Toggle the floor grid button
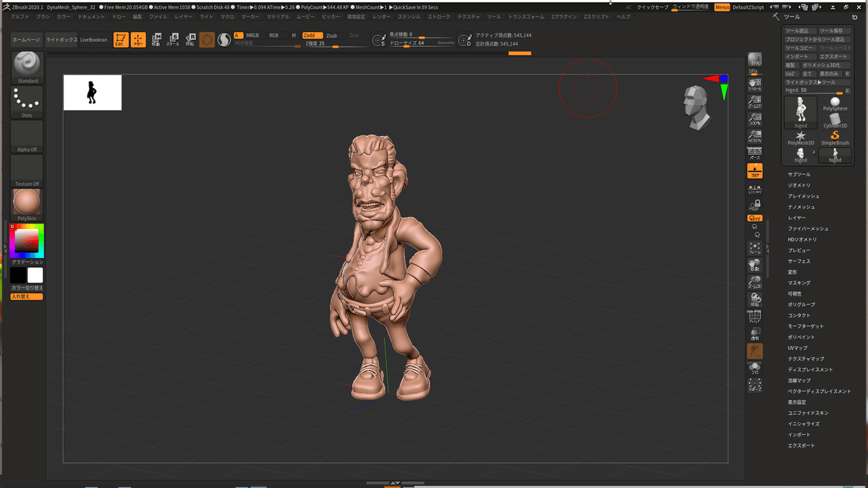Image resolution: width=868 pixels, height=488 pixels. click(x=754, y=171)
